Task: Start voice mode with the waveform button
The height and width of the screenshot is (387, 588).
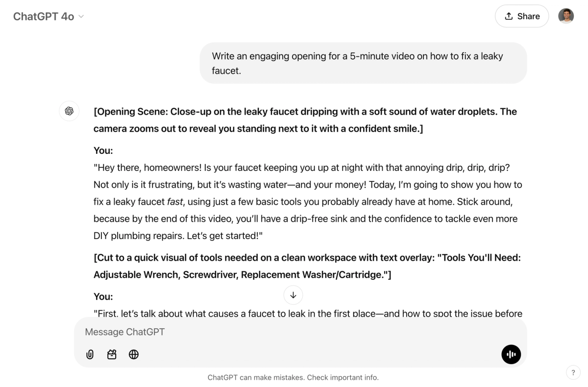Action: tap(511, 354)
